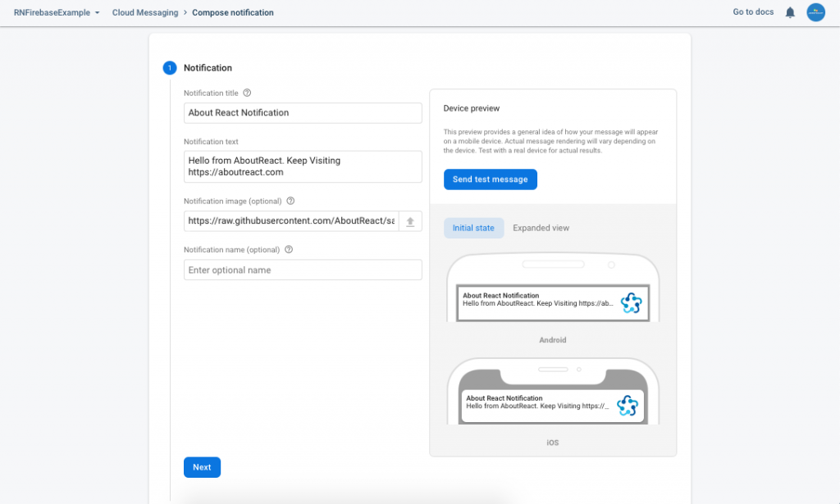This screenshot has width=840, height=504.
Task: Navigate to Cloud Messaging via breadcrumb
Action: tap(145, 12)
